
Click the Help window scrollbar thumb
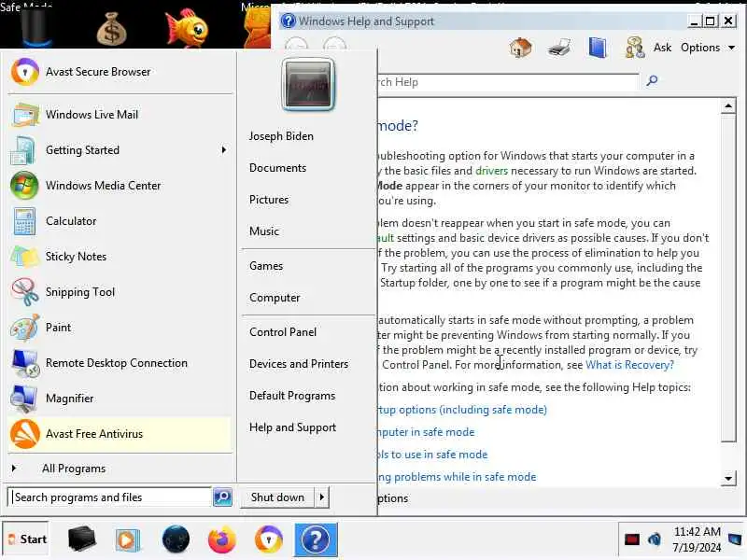click(728, 278)
